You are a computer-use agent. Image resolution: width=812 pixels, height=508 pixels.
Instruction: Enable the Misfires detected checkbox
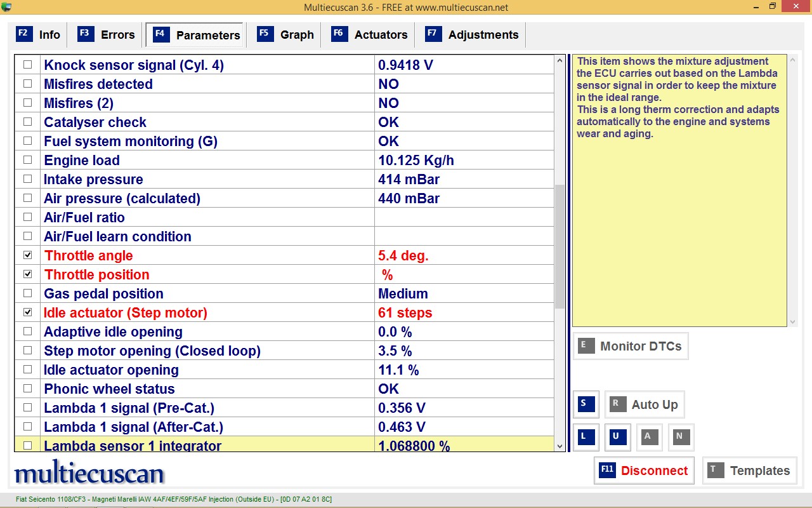(27, 84)
